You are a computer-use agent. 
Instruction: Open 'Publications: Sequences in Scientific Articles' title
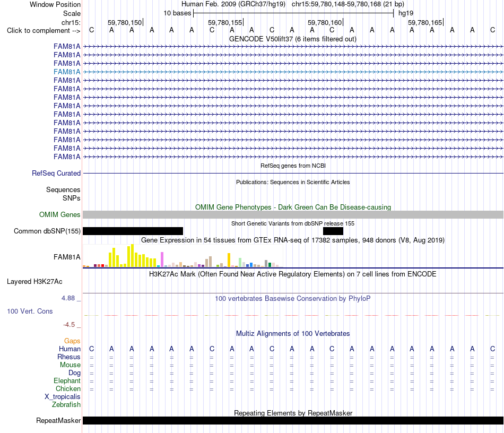pyautogui.click(x=293, y=182)
